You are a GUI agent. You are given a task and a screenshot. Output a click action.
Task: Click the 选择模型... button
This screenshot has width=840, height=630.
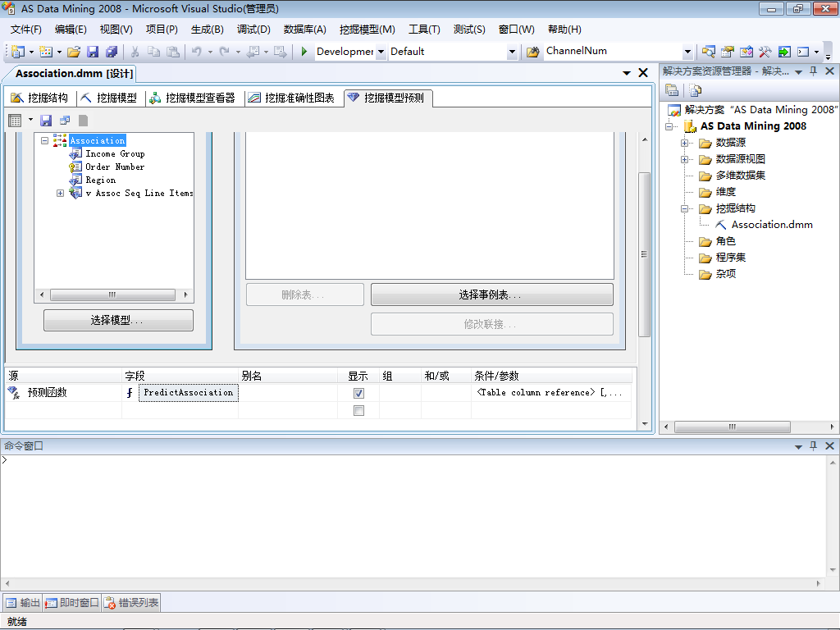click(x=118, y=321)
